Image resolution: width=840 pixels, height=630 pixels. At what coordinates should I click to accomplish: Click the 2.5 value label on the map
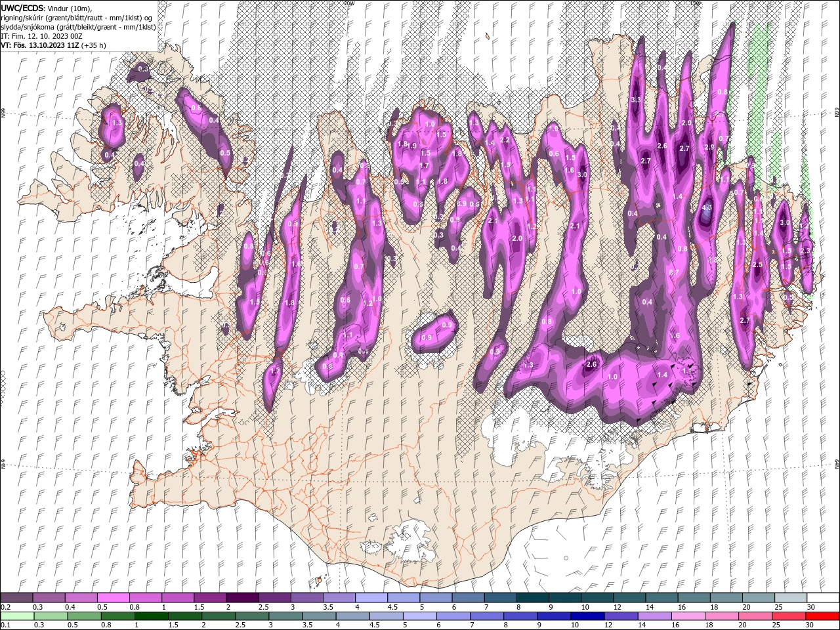757,264
